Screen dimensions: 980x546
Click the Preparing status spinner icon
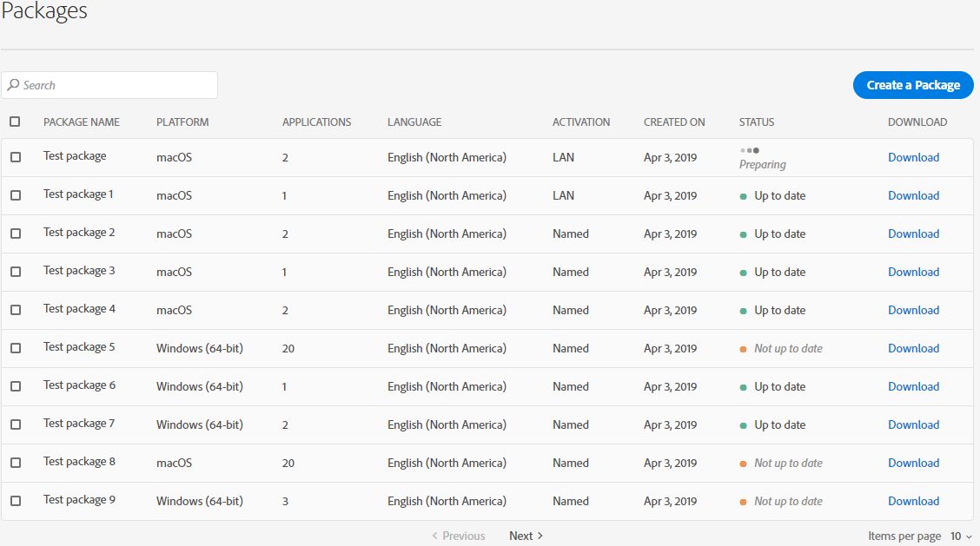[x=750, y=150]
